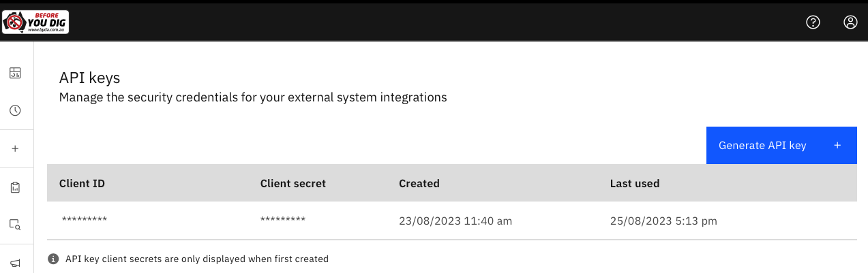Image resolution: width=868 pixels, height=273 pixels.
Task: Sort by the Created column header
Action: coord(419,183)
